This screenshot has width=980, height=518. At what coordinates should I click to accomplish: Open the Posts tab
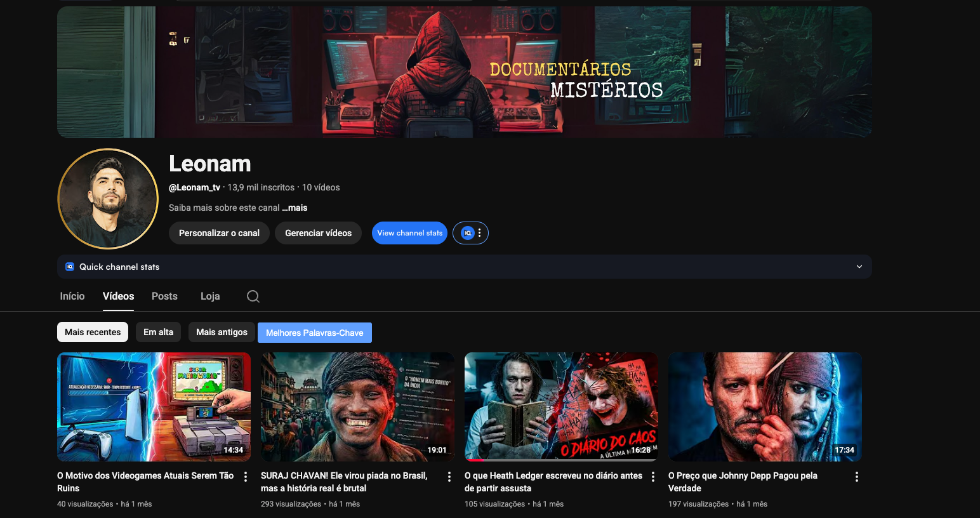[164, 296]
